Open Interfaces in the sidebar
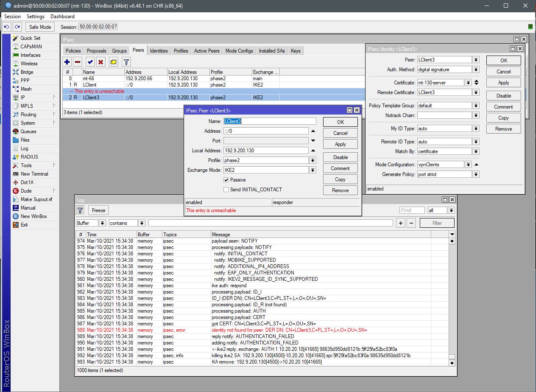The width and height of the screenshot is (536, 392). coord(31,55)
